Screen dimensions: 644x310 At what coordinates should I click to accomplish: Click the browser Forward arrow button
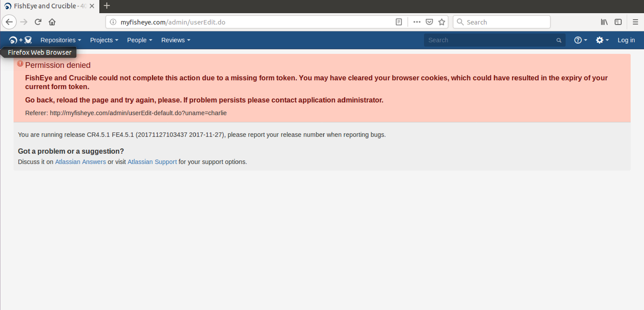tap(24, 22)
